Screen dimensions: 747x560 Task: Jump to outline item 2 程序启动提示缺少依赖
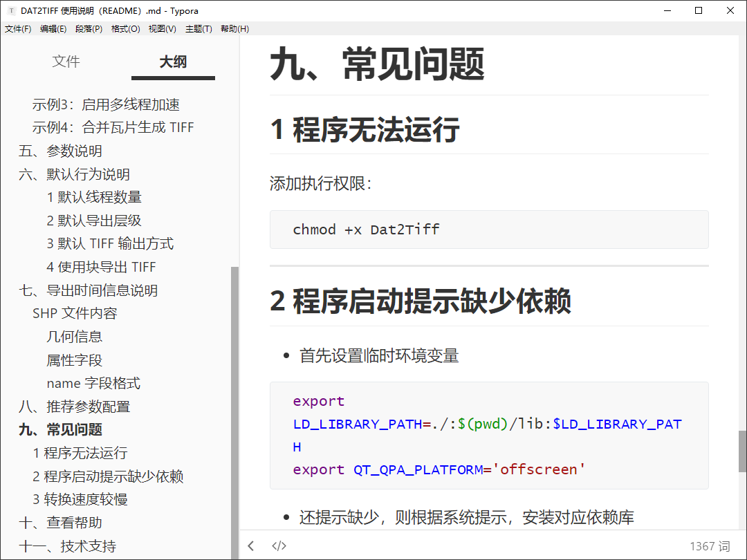point(108,476)
